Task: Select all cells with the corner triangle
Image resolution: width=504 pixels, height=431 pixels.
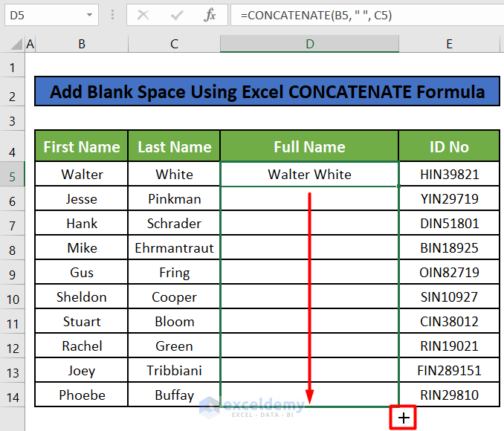Action: [x=16, y=44]
